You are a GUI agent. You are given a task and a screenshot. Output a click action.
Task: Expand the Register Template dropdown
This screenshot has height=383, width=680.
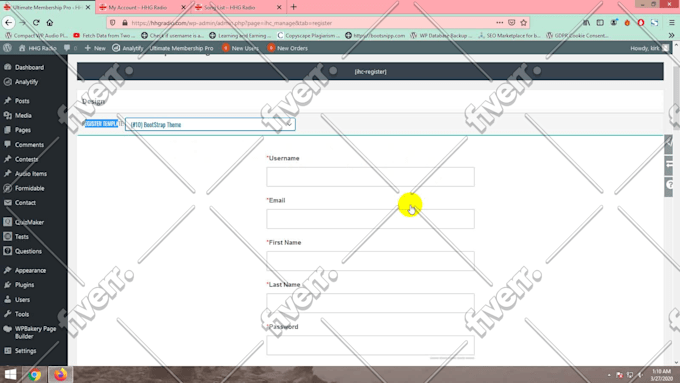pos(210,124)
